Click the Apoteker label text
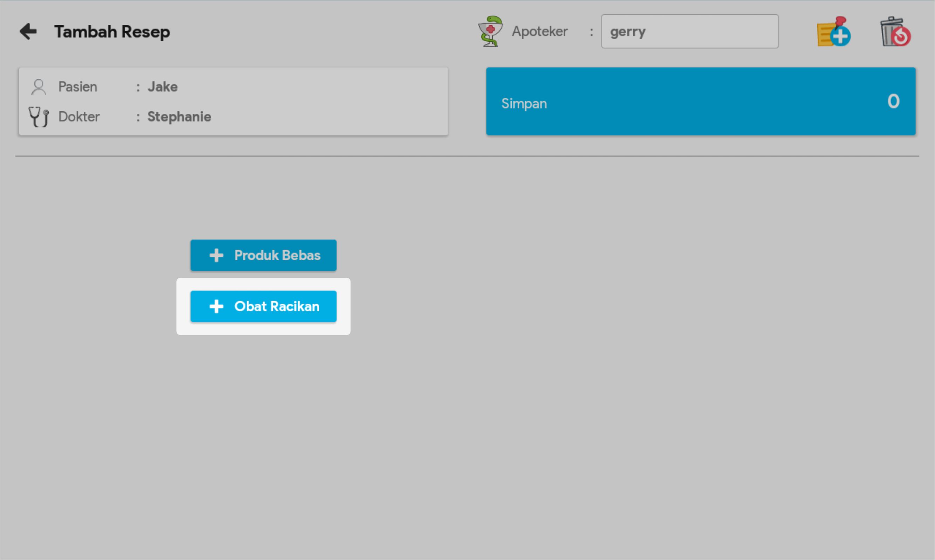 pyautogui.click(x=539, y=31)
